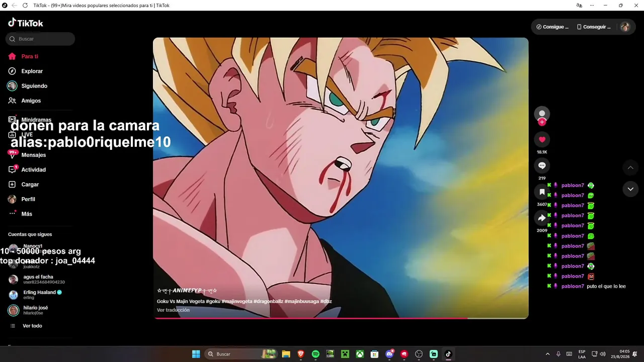This screenshot has width=644, height=362.
Task: Open the #dbz hashtag
Action: pyautogui.click(x=326, y=302)
